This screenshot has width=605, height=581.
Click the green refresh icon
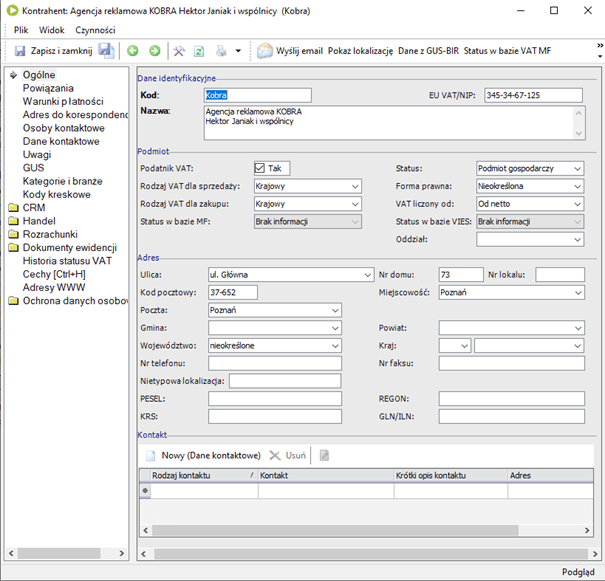tap(199, 51)
